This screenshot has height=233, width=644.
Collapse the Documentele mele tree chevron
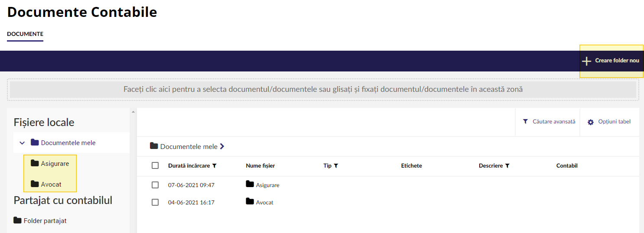(x=22, y=143)
